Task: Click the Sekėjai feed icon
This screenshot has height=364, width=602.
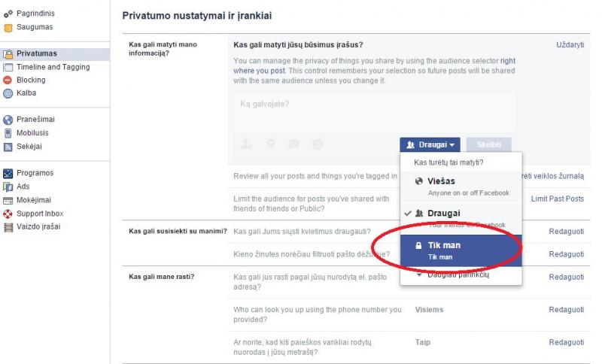Action: (8, 146)
